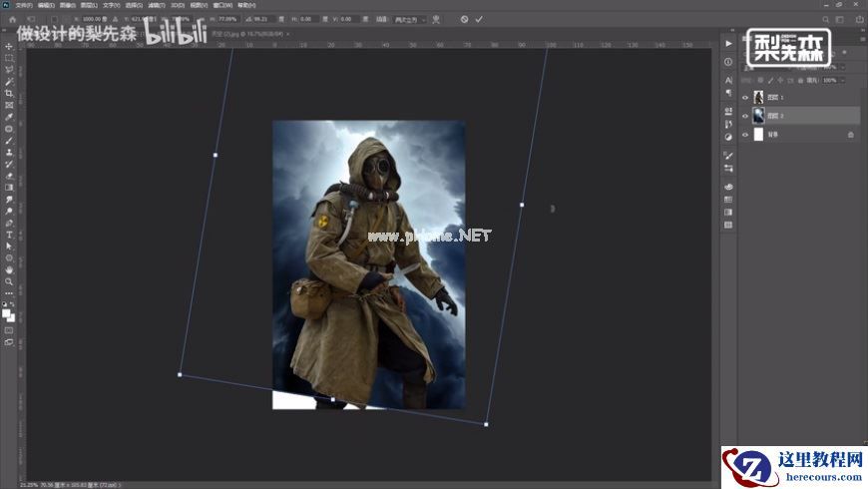
Task: Open the layer fill dropdown
Action: 842,80
